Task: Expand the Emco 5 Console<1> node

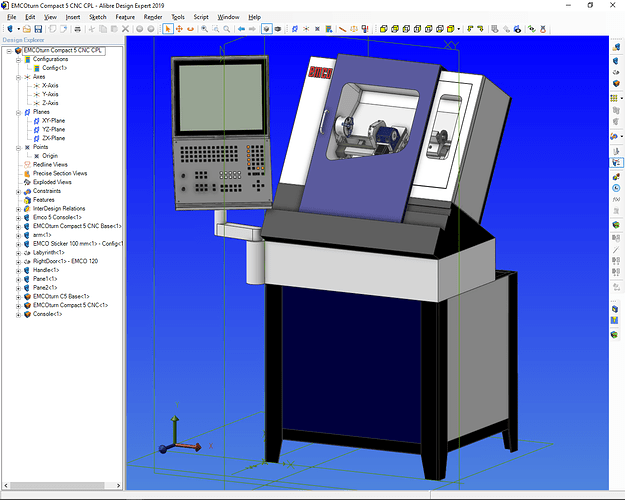Action: 18,218
